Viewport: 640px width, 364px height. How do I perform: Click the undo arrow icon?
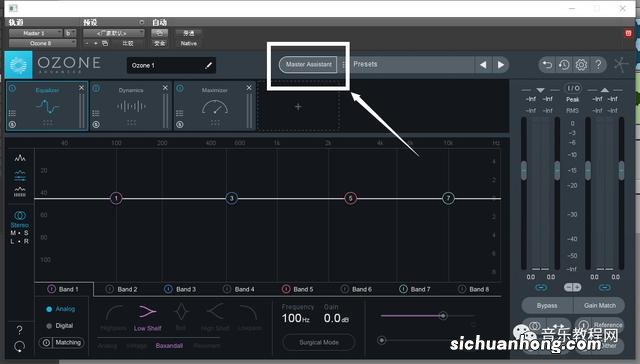pyautogui.click(x=547, y=64)
